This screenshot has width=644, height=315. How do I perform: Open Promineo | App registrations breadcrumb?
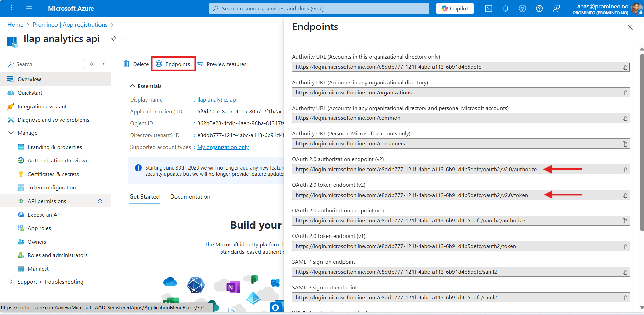70,25
